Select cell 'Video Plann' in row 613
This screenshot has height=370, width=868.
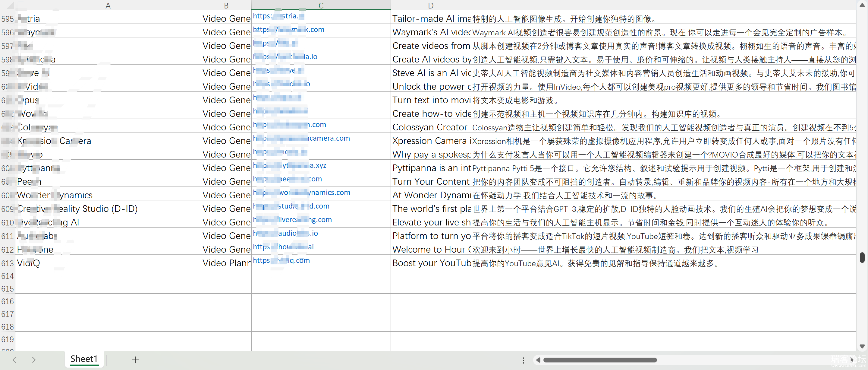(226, 261)
